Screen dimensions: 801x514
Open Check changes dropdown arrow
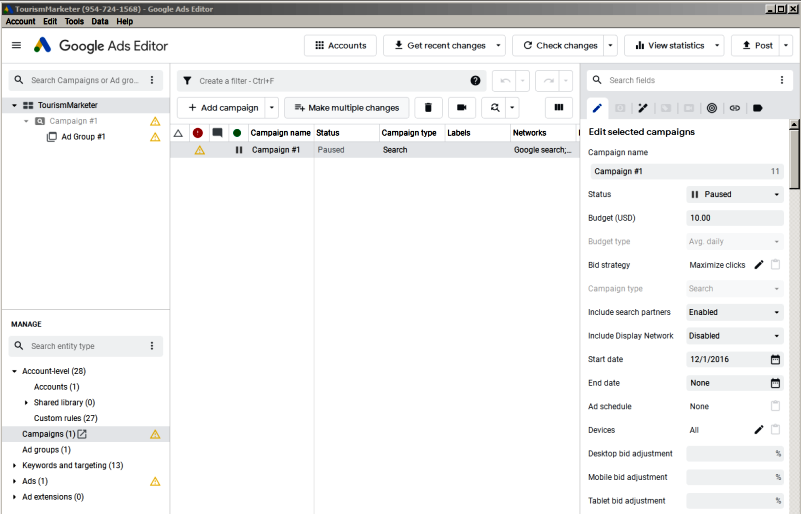coord(610,45)
